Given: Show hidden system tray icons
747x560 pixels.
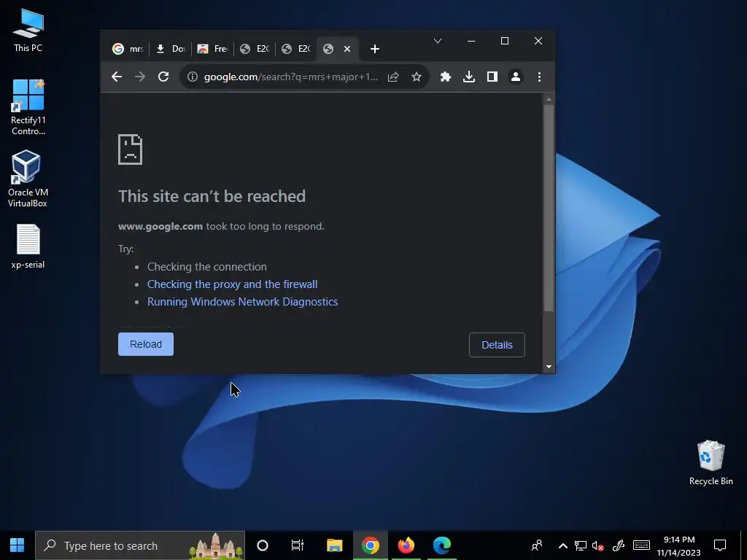Looking at the screenshot, I should (x=562, y=545).
